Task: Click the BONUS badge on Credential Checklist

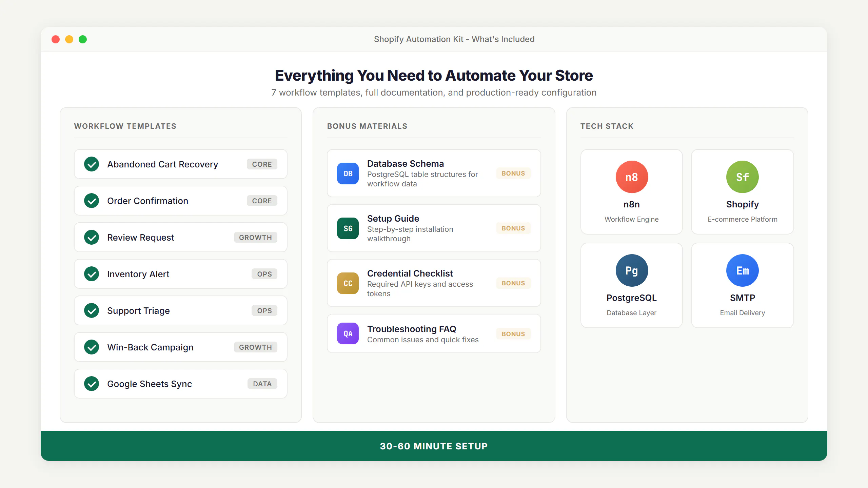Action: tap(513, 283)
